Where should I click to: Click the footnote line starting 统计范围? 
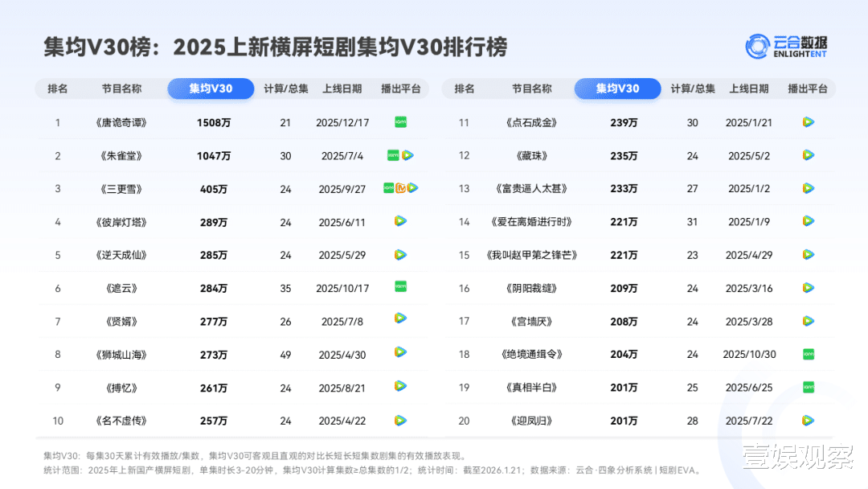tap(373, 471)
